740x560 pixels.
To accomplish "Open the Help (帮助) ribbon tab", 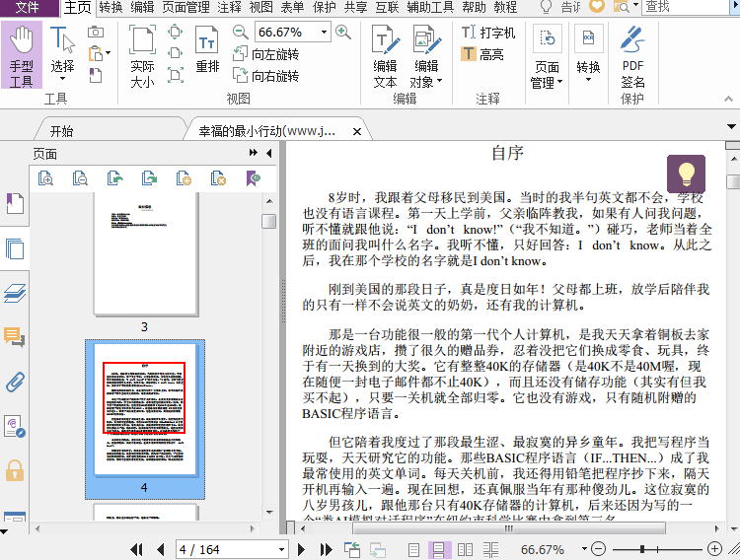I will coord(474,7).
